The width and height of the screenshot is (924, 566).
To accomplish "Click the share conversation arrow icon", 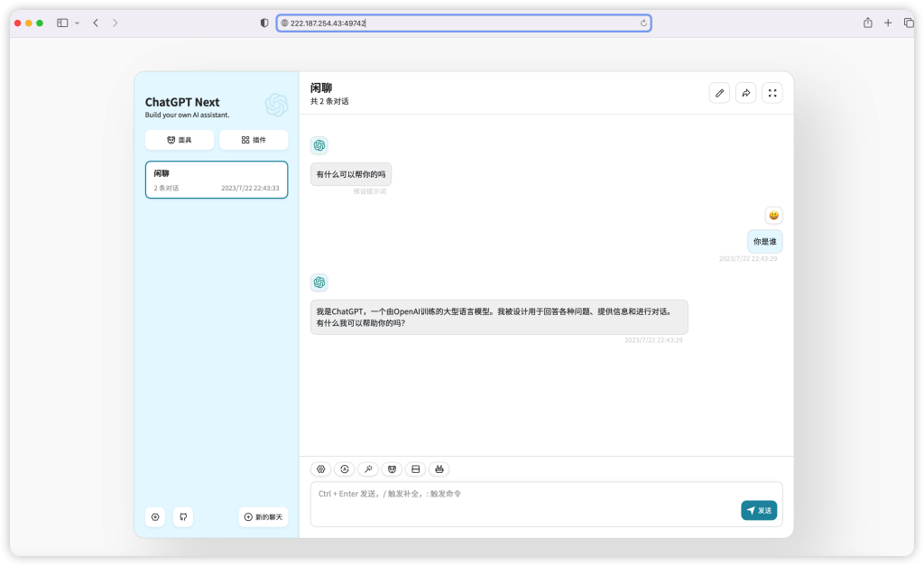I will (745, 93).
